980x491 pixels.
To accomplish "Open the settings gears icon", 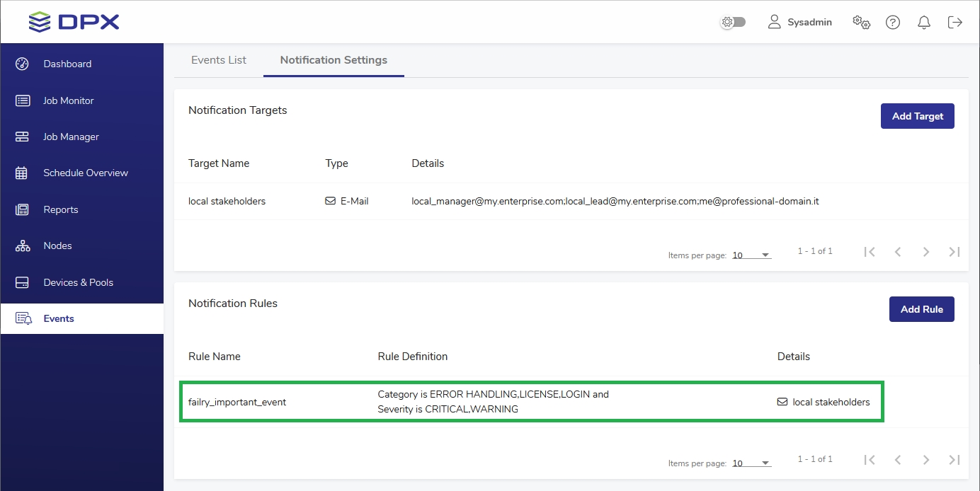I will (861, 22).
